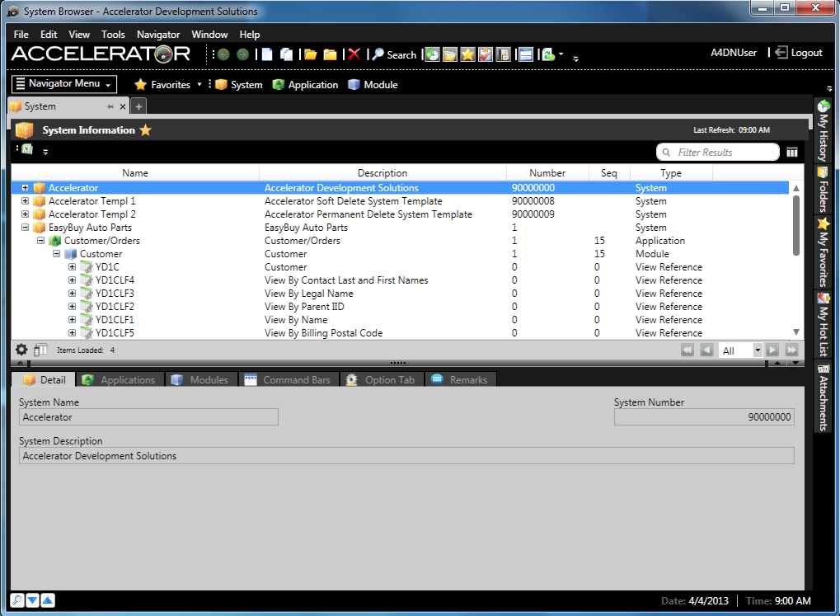Click the System navigator button
840x616 pixels.
tap(239, 85)
